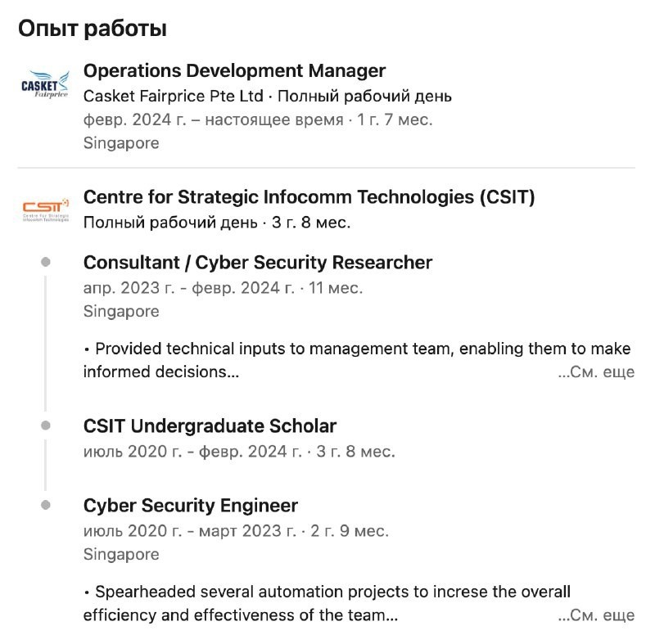The height and width of the screenshot is (644, 655).
Task: Click the 'февр. 2024 г. – настоящее время' date range
Action: tap(213, 119)
